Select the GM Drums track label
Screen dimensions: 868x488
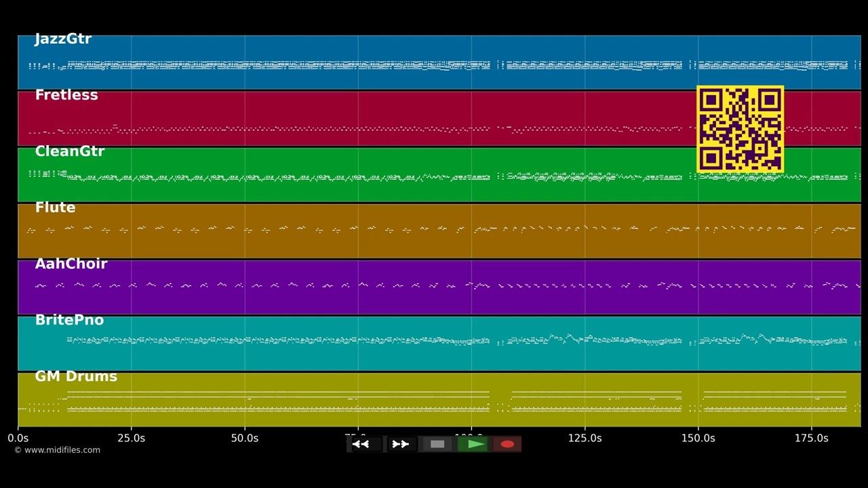(x=76, y=377)
